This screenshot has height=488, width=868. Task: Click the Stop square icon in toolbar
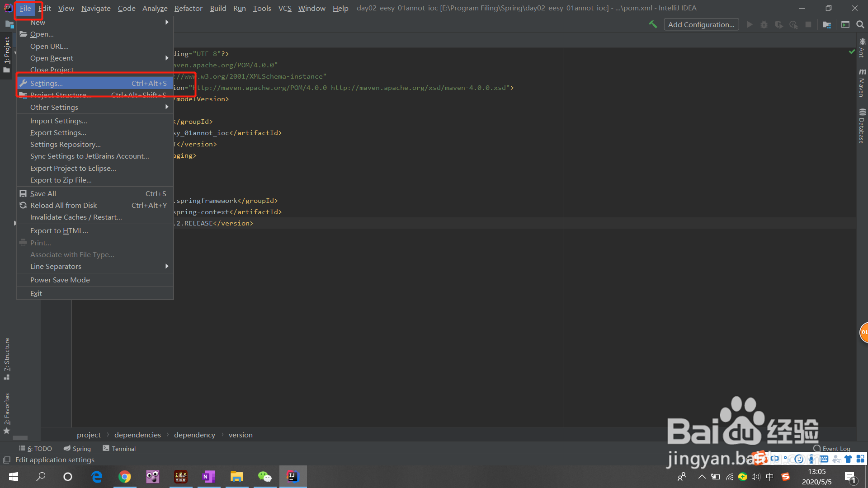tap(808, 24)
